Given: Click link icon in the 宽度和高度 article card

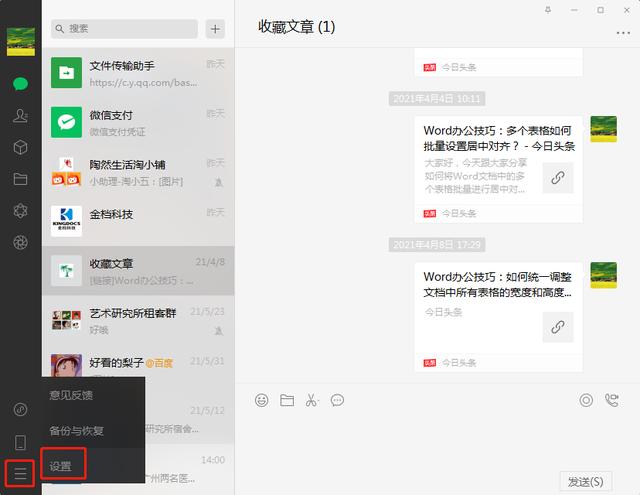Looking at the screenshot, I should [558, 327].
